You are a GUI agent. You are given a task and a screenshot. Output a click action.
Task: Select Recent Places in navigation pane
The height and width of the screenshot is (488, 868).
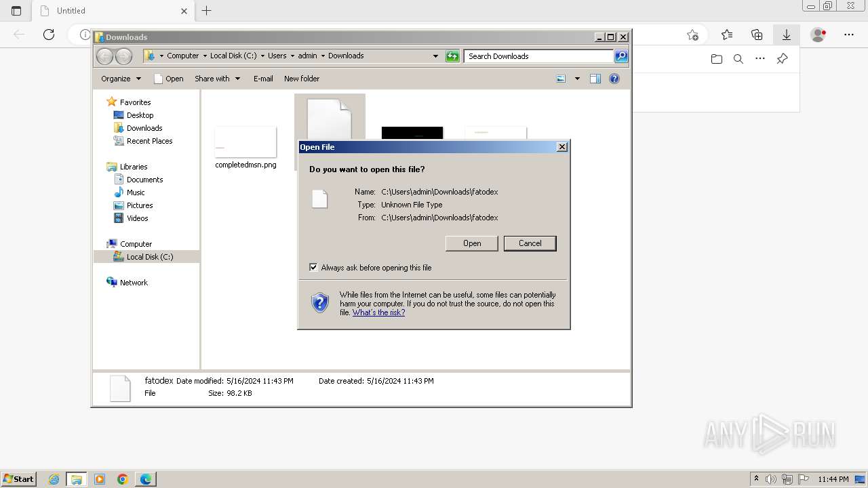click(149, 141)
